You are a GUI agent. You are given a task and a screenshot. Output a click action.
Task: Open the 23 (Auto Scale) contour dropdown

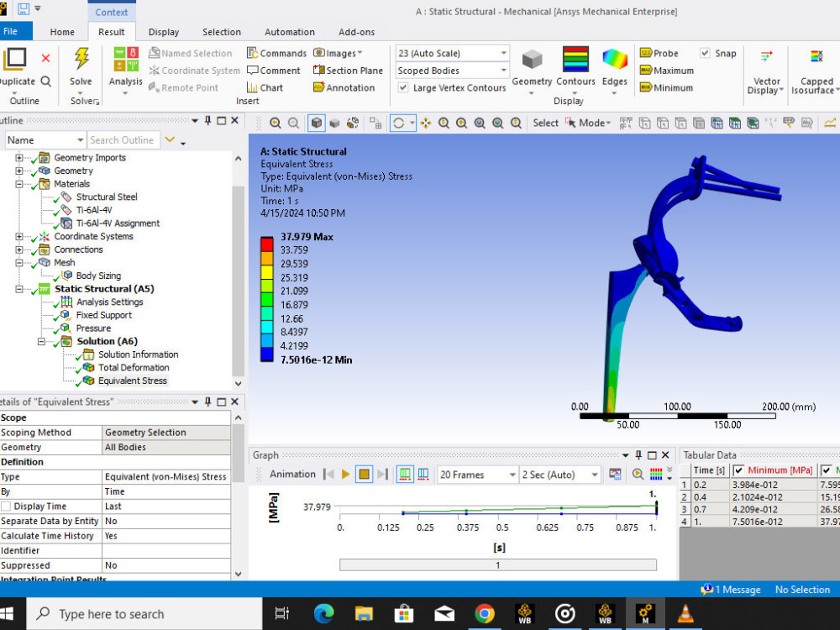tap(502, 52)
